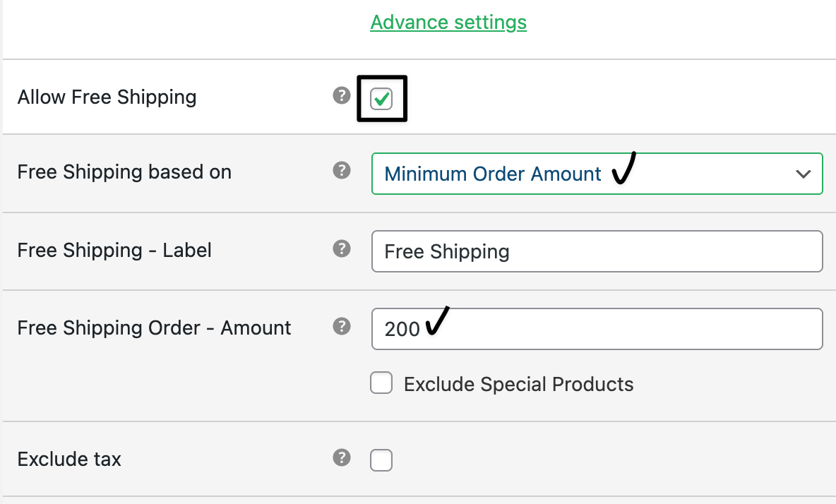Click the Minimum Order Amount selected value text
Screen dimensions: 836x504
click(x=493, y=174)
